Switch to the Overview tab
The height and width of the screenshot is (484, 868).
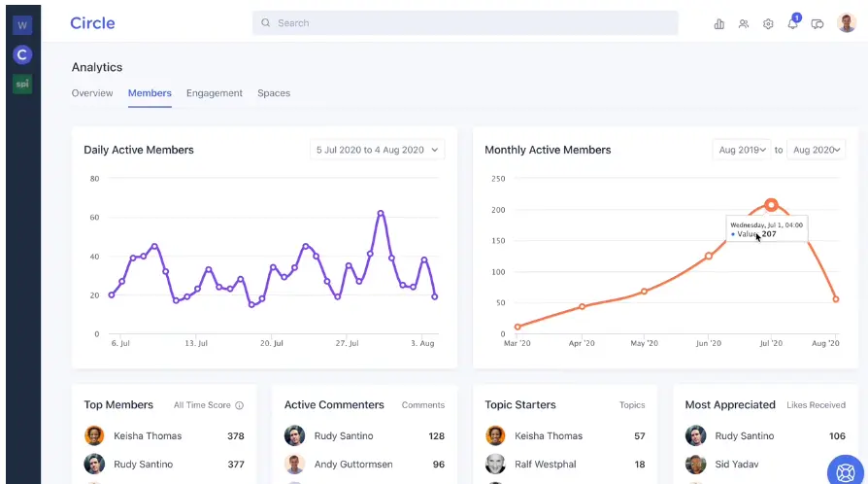(x=92, y=93)
